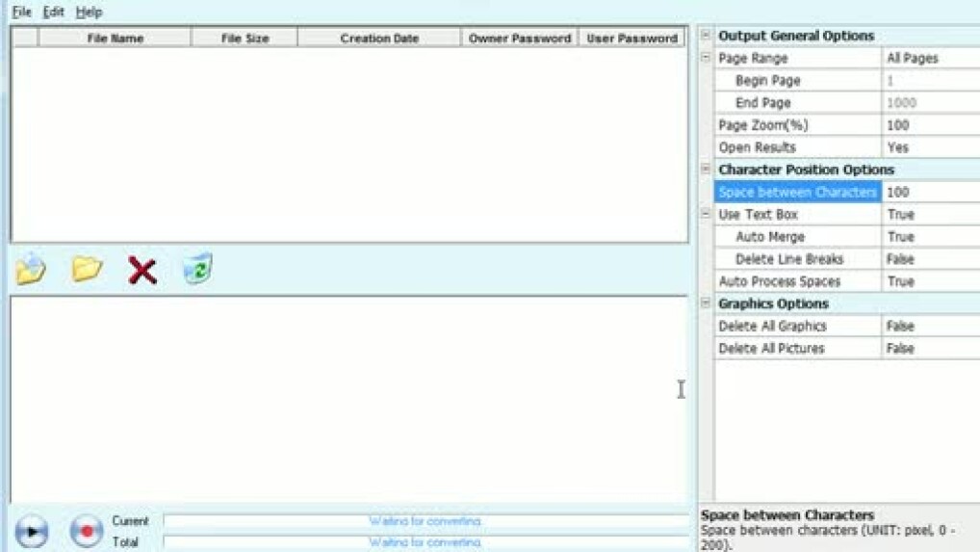
Task: Select the Page Range 'All Pages' value
Action: 929,59
